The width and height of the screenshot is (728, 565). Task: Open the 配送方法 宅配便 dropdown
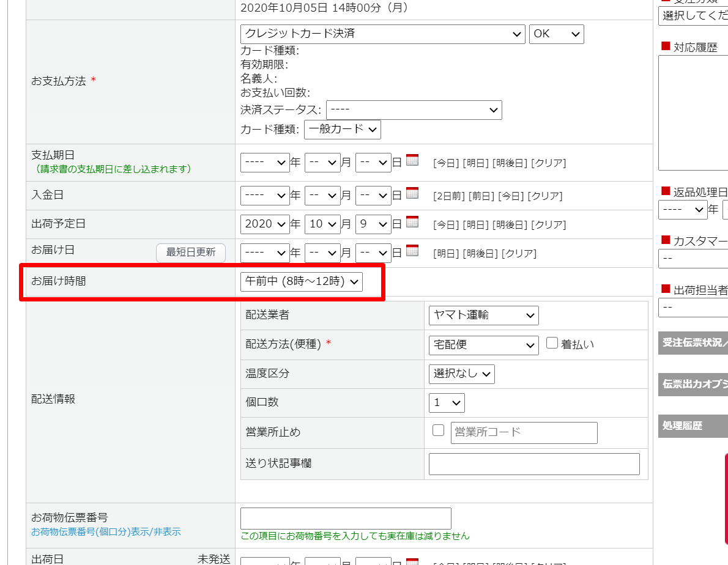point(483,345)
